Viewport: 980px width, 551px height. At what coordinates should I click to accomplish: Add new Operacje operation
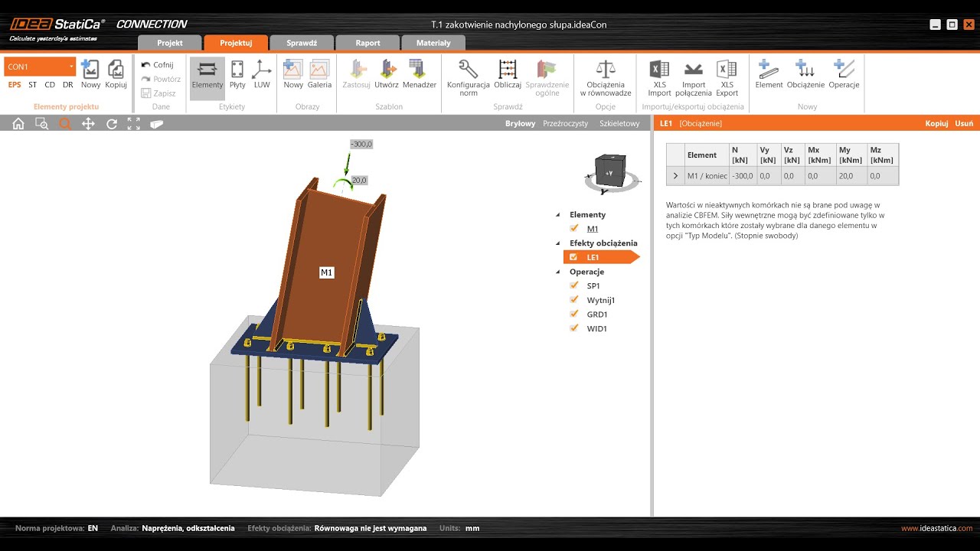pos(844,70)
